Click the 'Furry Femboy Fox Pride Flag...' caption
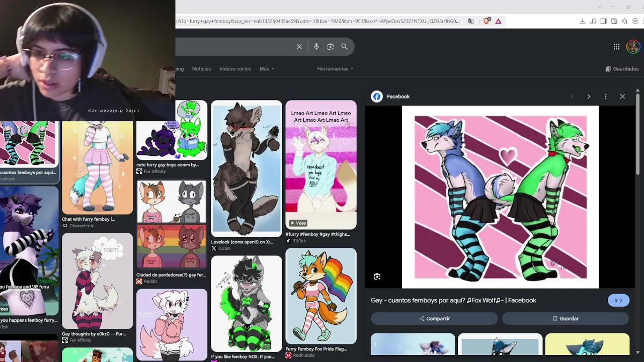Viewport: 644px width, 362px height. coord(316,349)
